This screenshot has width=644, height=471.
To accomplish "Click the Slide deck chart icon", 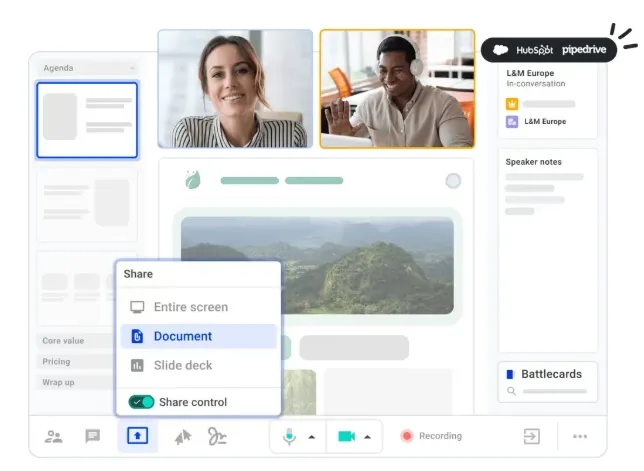I will tap(137, 365).
